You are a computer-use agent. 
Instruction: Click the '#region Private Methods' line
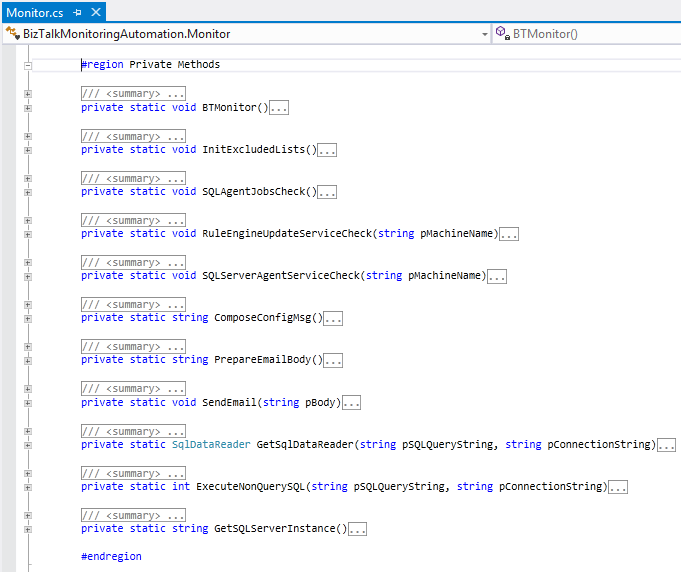(151, 65)
